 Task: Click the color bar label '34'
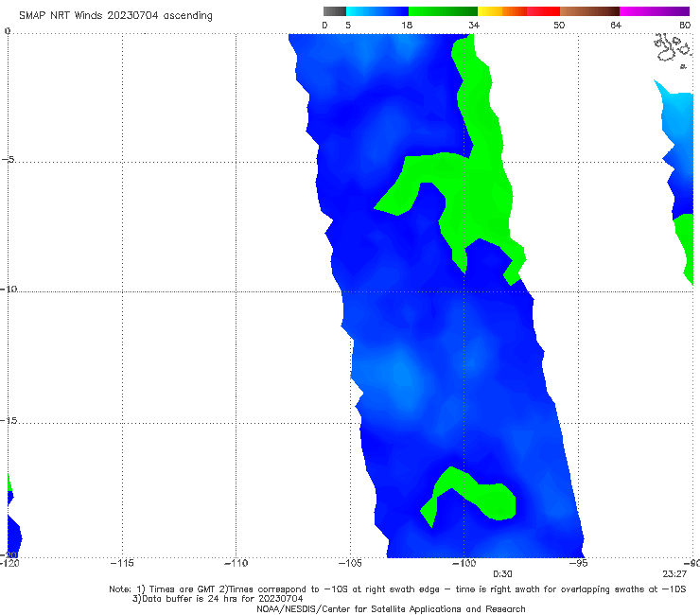(474, 25)
